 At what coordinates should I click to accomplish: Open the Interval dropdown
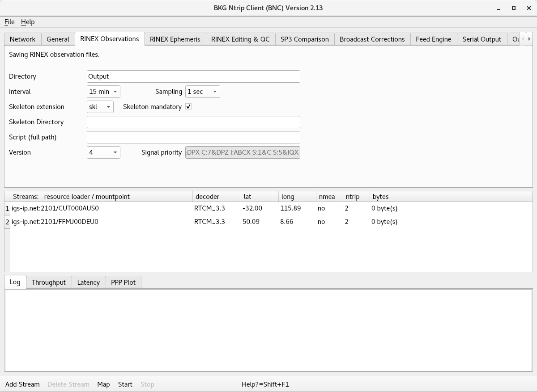point(103,92)
